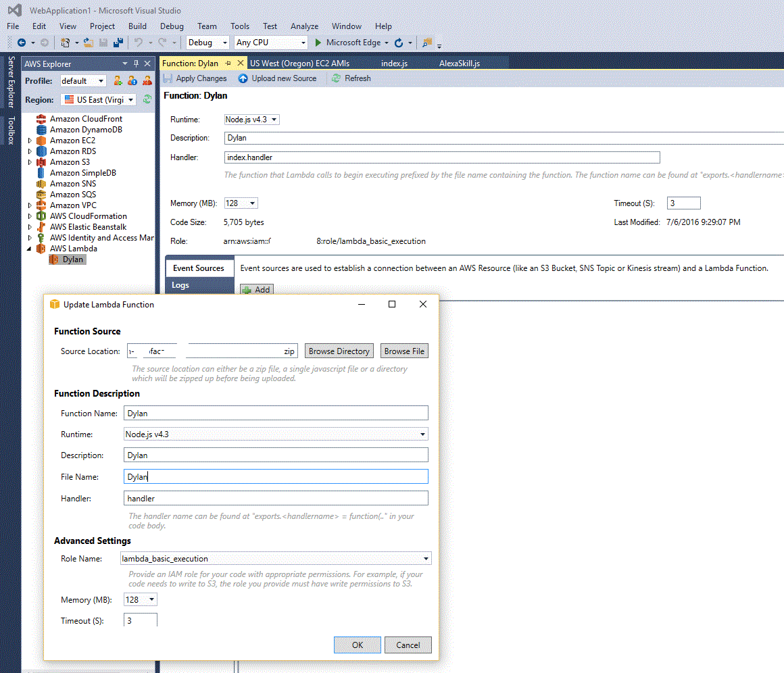The width and height of the screenshot is (784, 673).
Task: Click Cancel in Update Lambda Function dialog
Action: click(408, 645)
